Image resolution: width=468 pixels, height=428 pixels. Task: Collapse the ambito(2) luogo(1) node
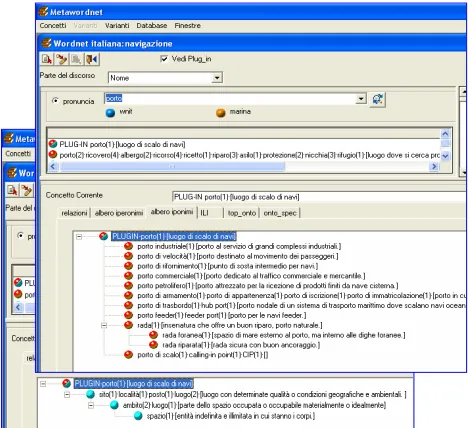click(91, 405)
